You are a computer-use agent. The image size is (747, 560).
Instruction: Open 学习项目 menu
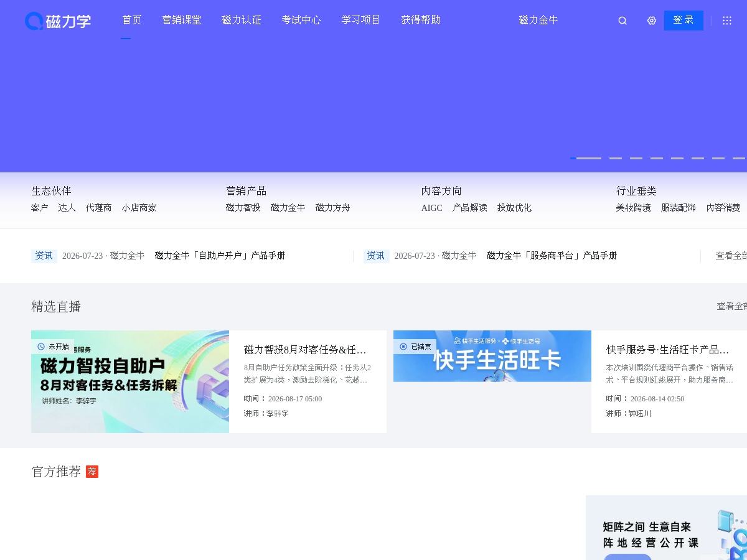361,20
